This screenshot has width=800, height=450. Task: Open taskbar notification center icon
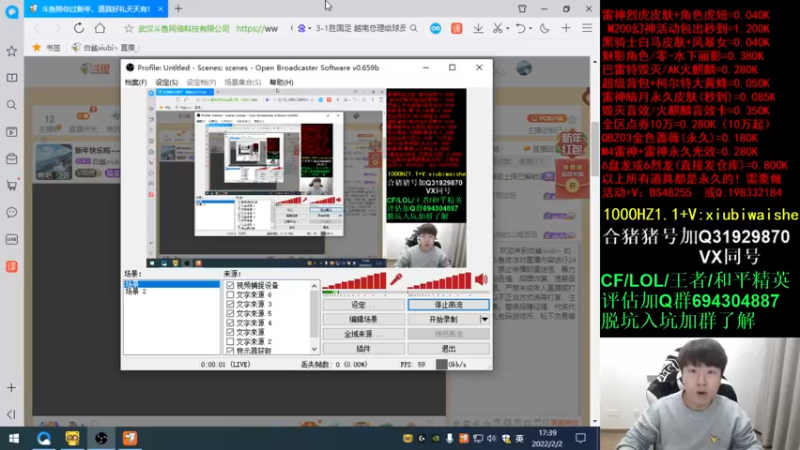581,438
